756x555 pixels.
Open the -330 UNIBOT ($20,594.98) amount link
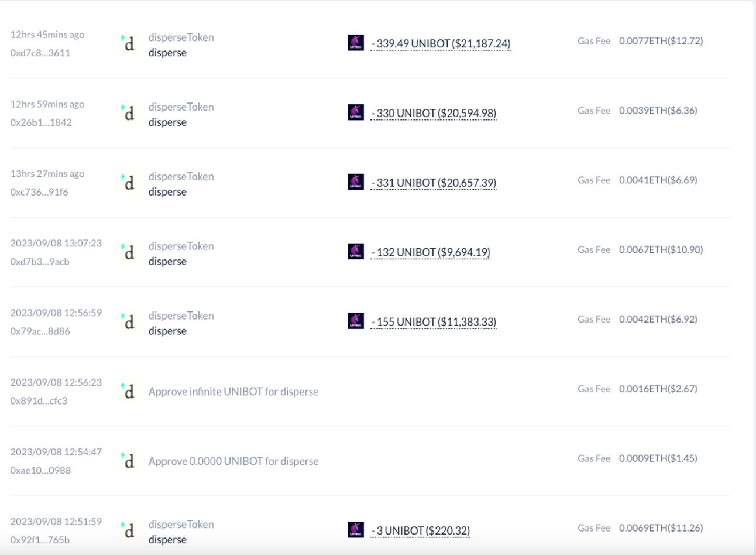click(x=434, y=114)
